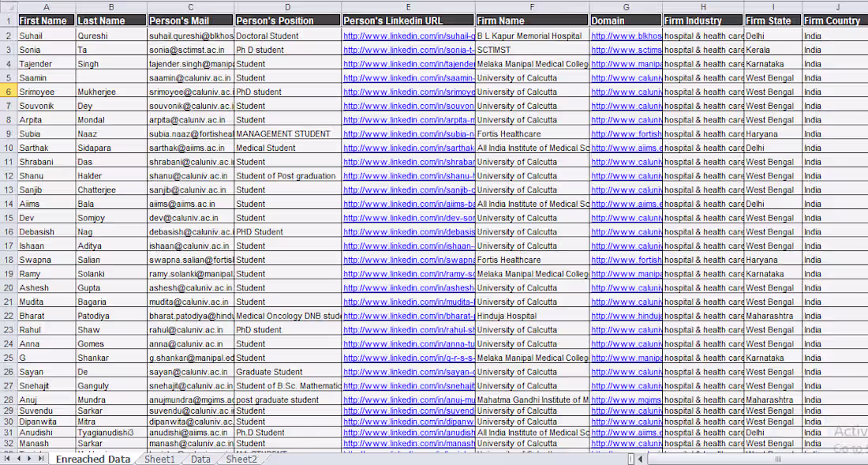Select cell 'Doctoral Student'

(288, 36)
